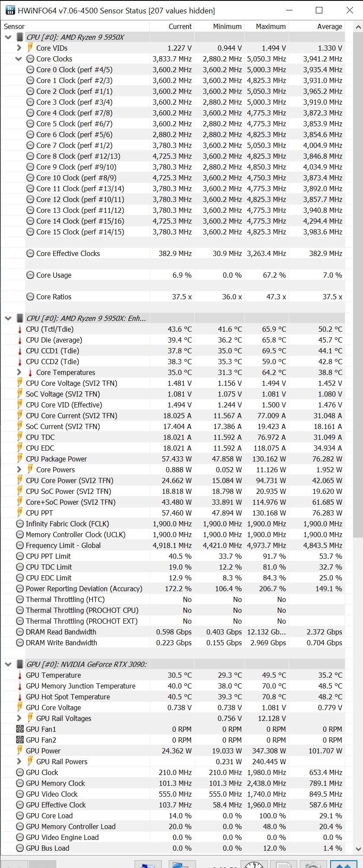Click the scrollbar down arrow
Image resolution: width=363 pixels, height=868 pixels.
pyautogui.click(x=357, y=849)
